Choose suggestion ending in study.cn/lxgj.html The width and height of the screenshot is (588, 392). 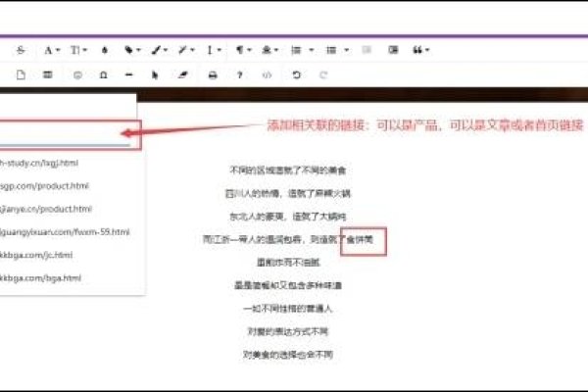39,164
